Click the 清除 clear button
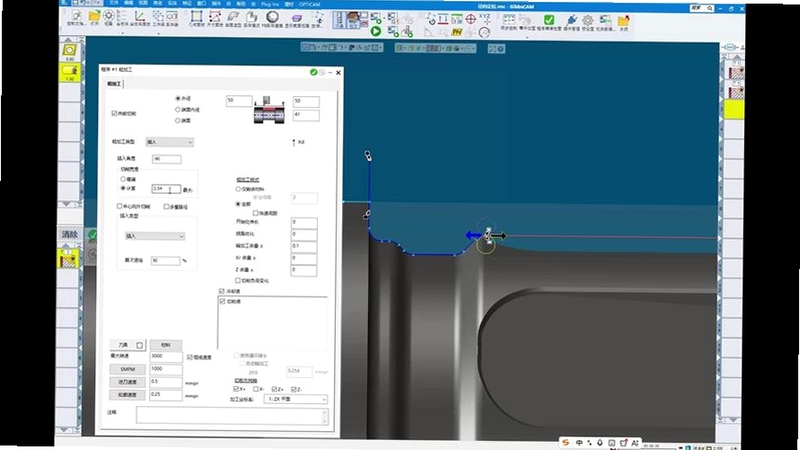 [70, 235]
